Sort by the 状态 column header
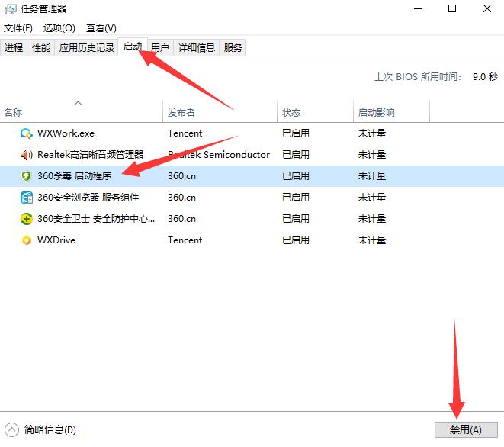This screenshot has width=504, height=447. 315,111
